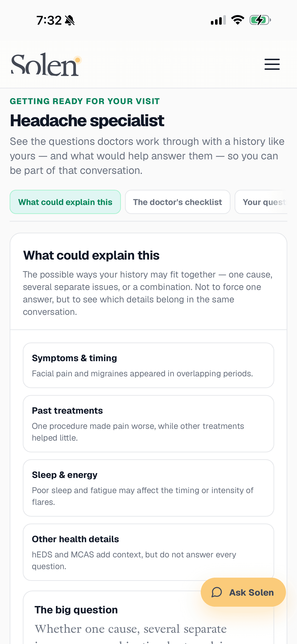Open the Your questions tab
This screenshot has width=297, height=644.
click(261, 202)
